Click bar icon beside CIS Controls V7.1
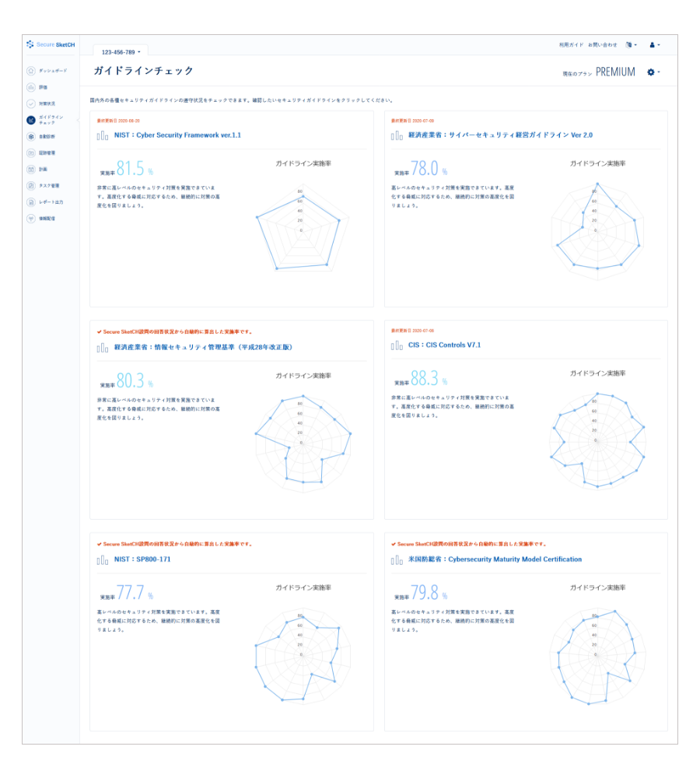Image resolution: width=700 pixels, height=778 pixels. tap(397, 345)
